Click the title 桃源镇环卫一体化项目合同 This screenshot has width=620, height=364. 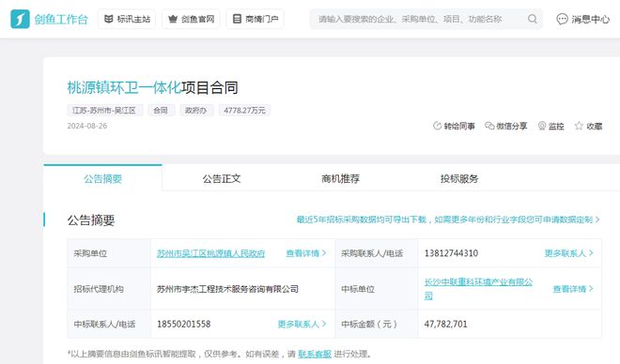(152, 87)
